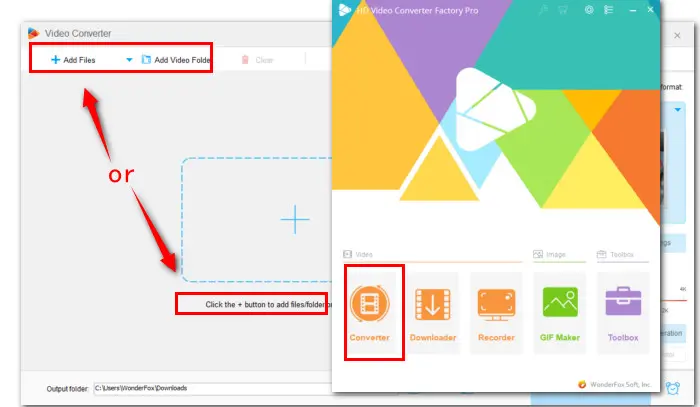Open settings gear in HD Video Converter title bar

click(x=589, y=10)
